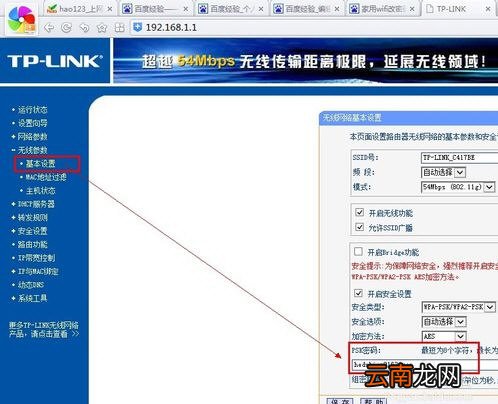Click the PSK密码 input field
Screen dimensions: 498x404
point(425,365)
